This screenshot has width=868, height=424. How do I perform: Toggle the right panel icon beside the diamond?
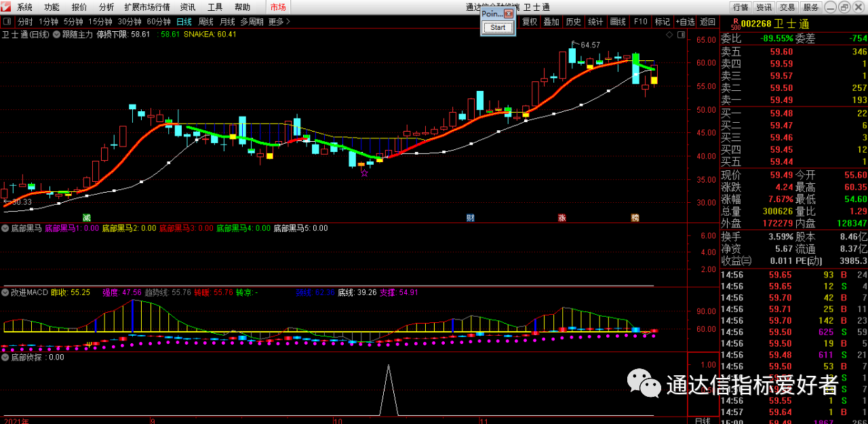680,34
